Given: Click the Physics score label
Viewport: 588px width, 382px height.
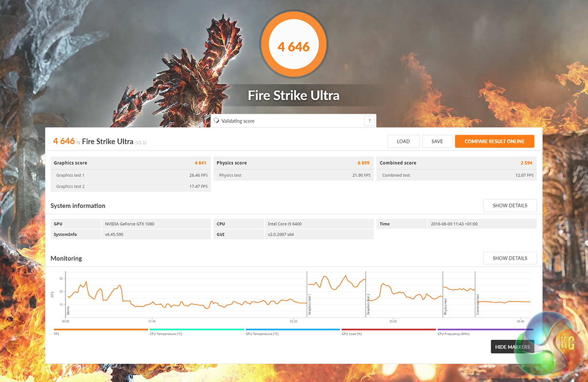Looking at the screenshot, I should point(231,163).
